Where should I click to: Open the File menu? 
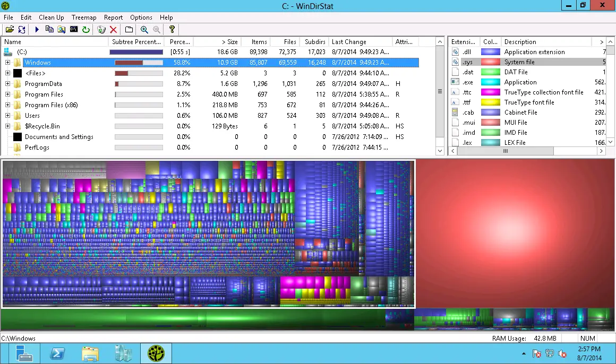[x=8, y=18]
